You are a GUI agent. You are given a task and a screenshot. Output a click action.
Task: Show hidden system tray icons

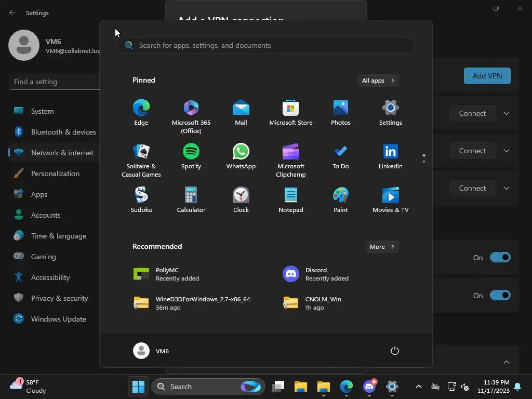click(419, 387)
